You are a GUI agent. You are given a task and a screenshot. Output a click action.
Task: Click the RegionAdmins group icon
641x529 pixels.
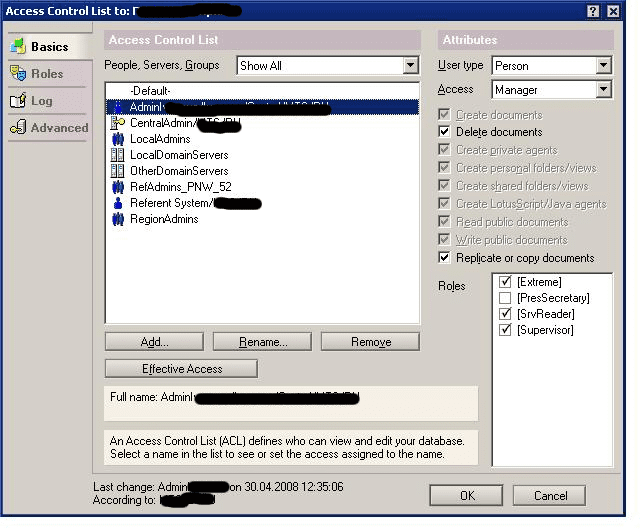point(117,219)
